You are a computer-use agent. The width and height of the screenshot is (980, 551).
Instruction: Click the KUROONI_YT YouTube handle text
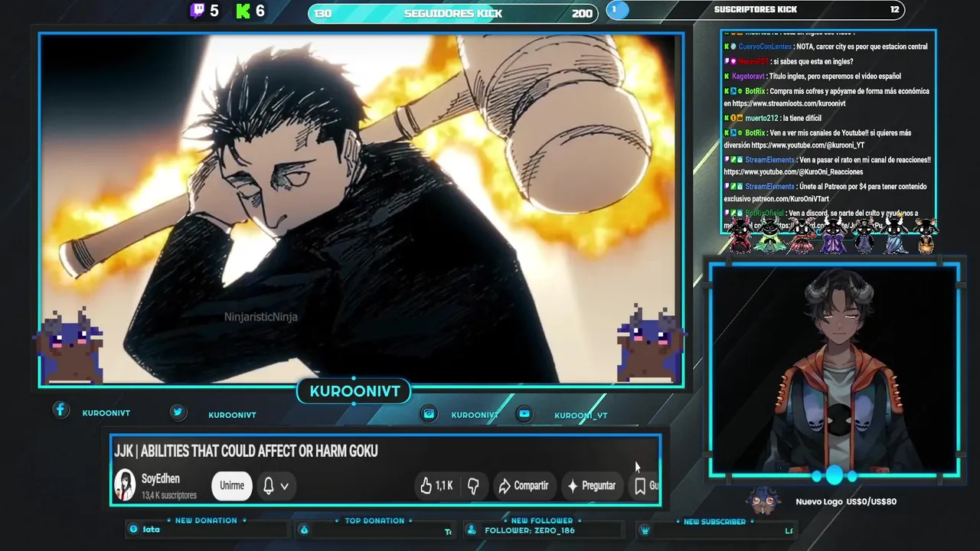581,416
